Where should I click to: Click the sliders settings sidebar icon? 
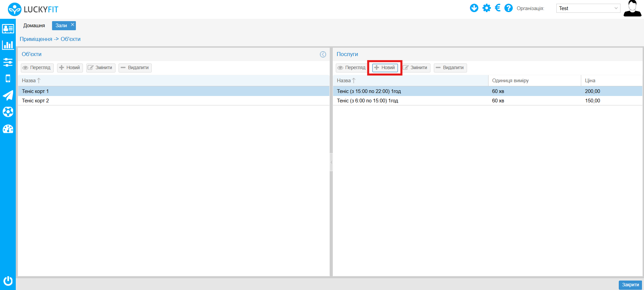tap(8, 62)
